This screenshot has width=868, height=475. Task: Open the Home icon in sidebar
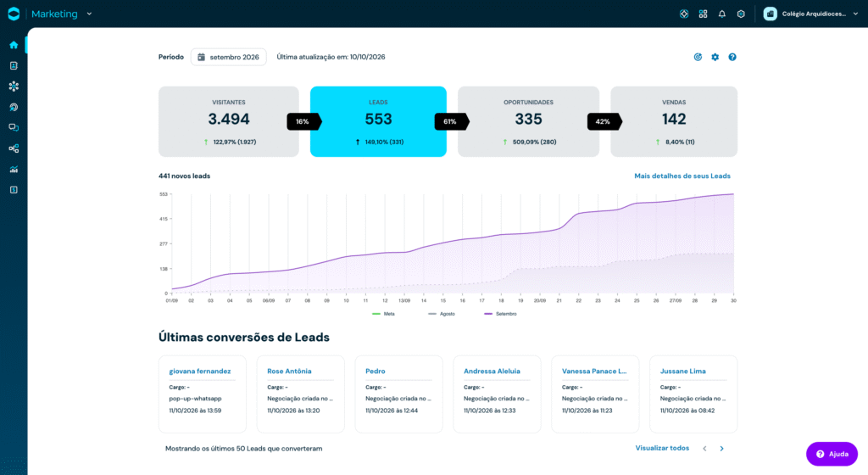[x=14, y=45]
